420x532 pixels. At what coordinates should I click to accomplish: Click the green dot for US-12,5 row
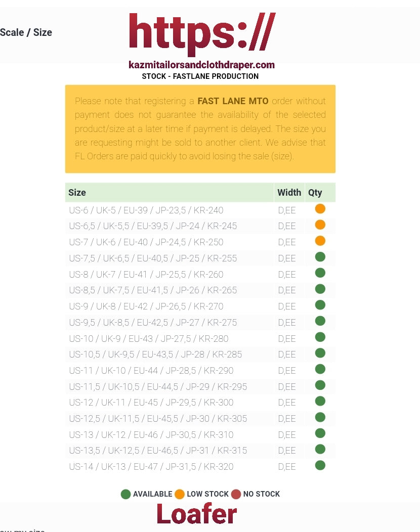pos(320,417)
